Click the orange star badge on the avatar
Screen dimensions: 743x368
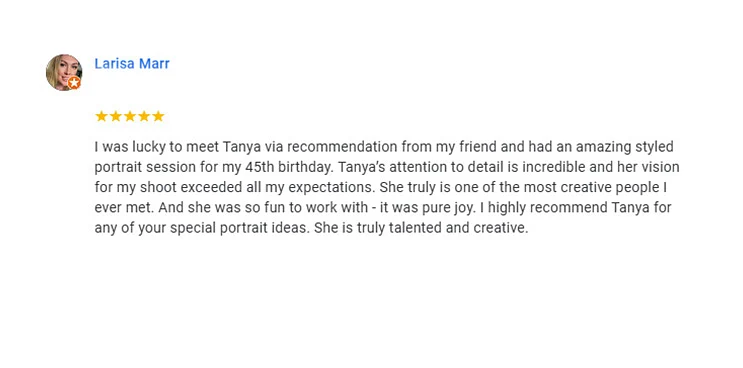click(x=74, y=83)
